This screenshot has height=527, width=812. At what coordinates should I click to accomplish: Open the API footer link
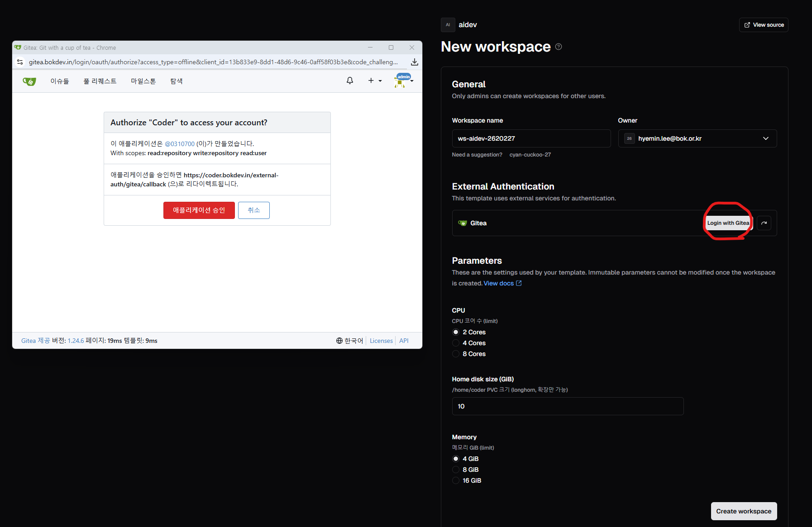pyautogui.click(x=404, y=341)
